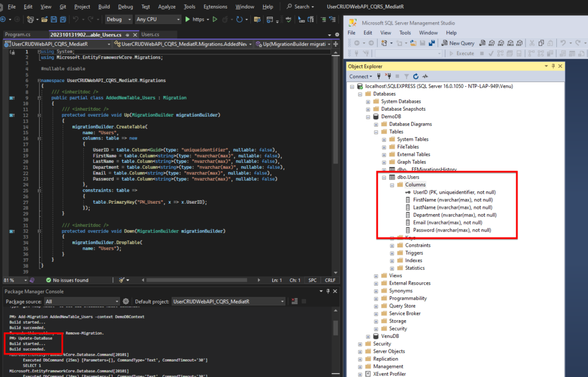588x377 pixels.
Task: Expand the VenuDB database node
Action: [368, 336]
